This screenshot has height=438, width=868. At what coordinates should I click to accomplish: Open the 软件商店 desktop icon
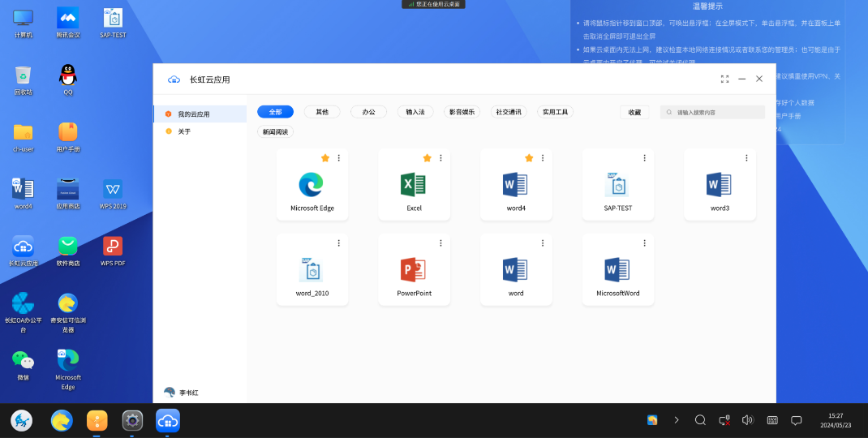(68, 251)
